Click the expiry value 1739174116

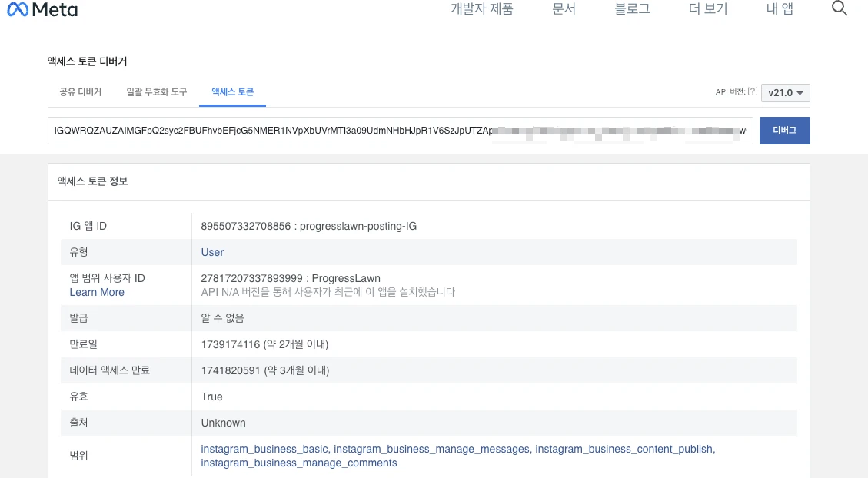click(231, 345)
